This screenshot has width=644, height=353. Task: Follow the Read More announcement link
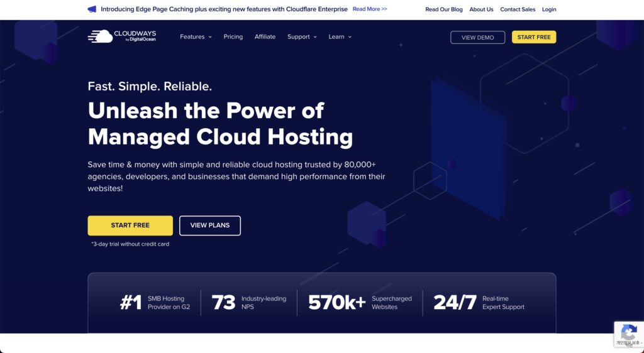[x=370, y=9]
